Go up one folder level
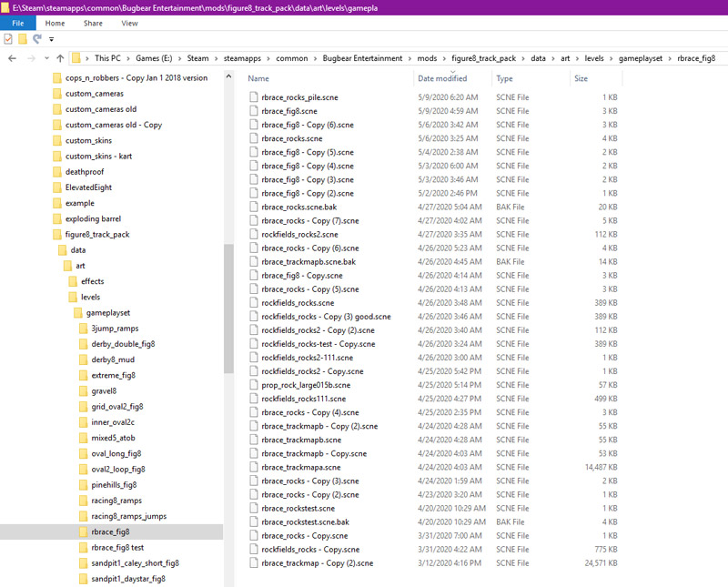The width and height of the screenshot is (728, 587). (x=60, y=58)
